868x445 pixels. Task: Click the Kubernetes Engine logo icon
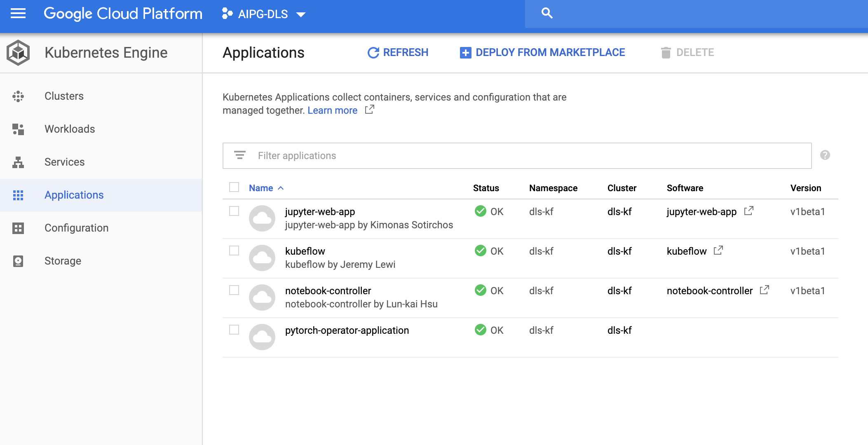click(x=18, y=52)
